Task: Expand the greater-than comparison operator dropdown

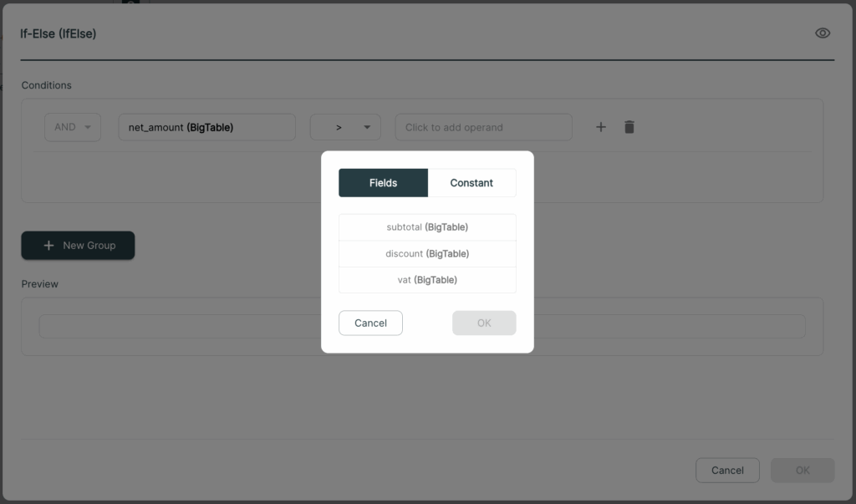Action: coord(345,127)
